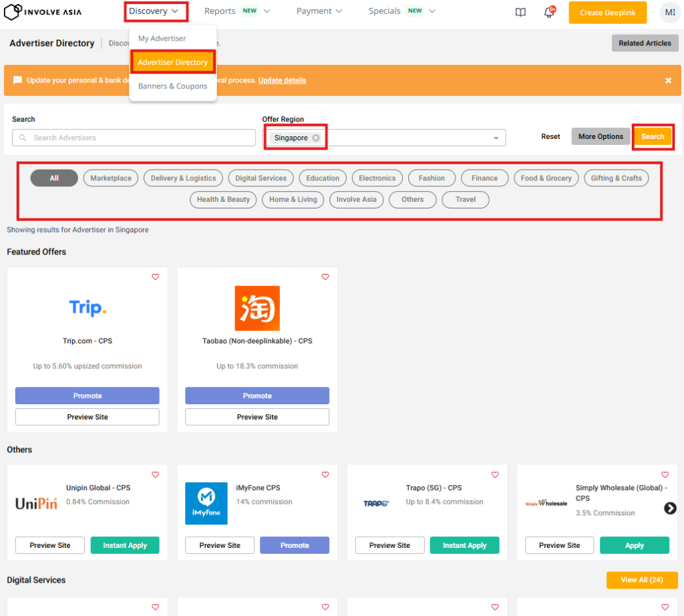Image resolution: width=684 pixels, height=616 pixels.
Task: Open the MI profile avatar
Action: 669,12
